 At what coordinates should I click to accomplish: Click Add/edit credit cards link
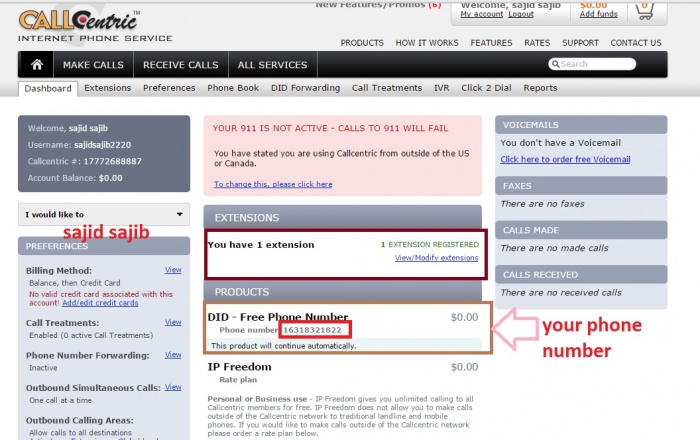pos(100,303)
